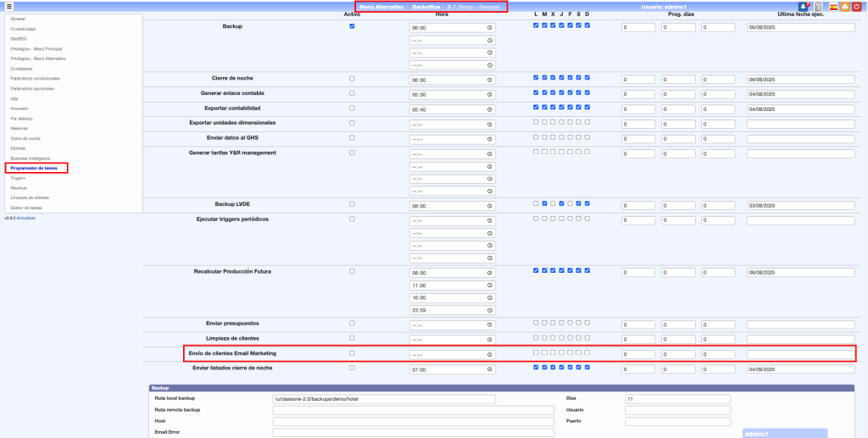Change language via the Spanish flag icon
868x438 pixels.
click(832, 7)
